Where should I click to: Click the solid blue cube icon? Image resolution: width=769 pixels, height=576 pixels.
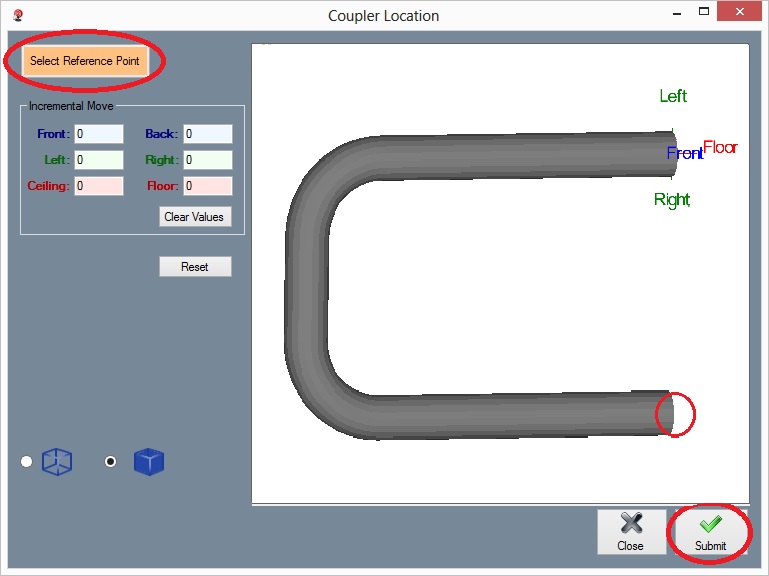[149, 462]
